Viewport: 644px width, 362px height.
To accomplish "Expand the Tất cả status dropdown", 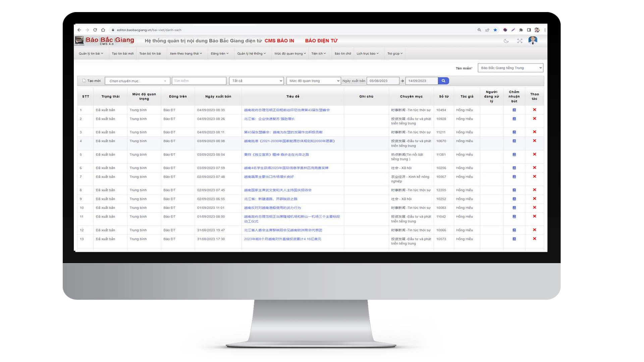I will point(256,81).
